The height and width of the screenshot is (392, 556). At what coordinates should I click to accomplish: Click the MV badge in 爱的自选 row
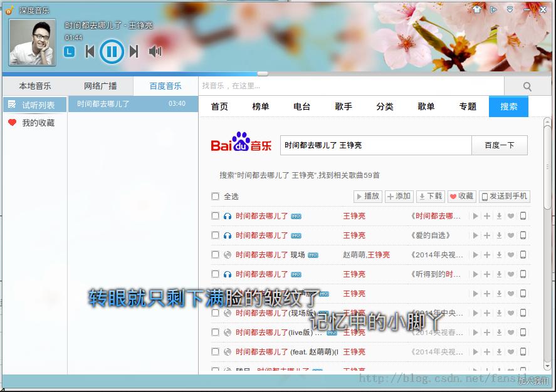296,236
